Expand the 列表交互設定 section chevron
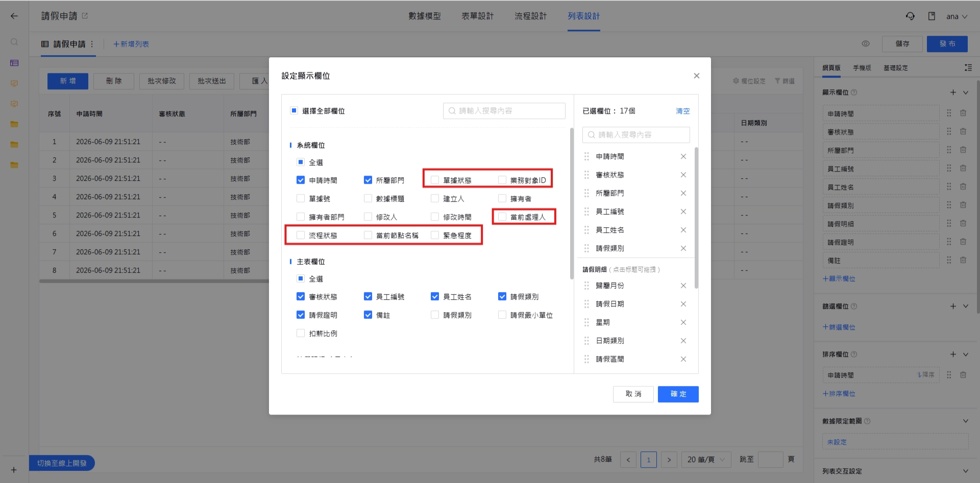The height and width of the screenshot is (483, 980). (x=966, y=471)
